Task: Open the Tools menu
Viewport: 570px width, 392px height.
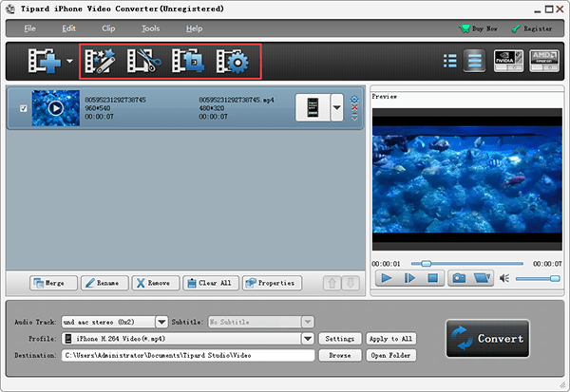Action: tap(151, 28)
